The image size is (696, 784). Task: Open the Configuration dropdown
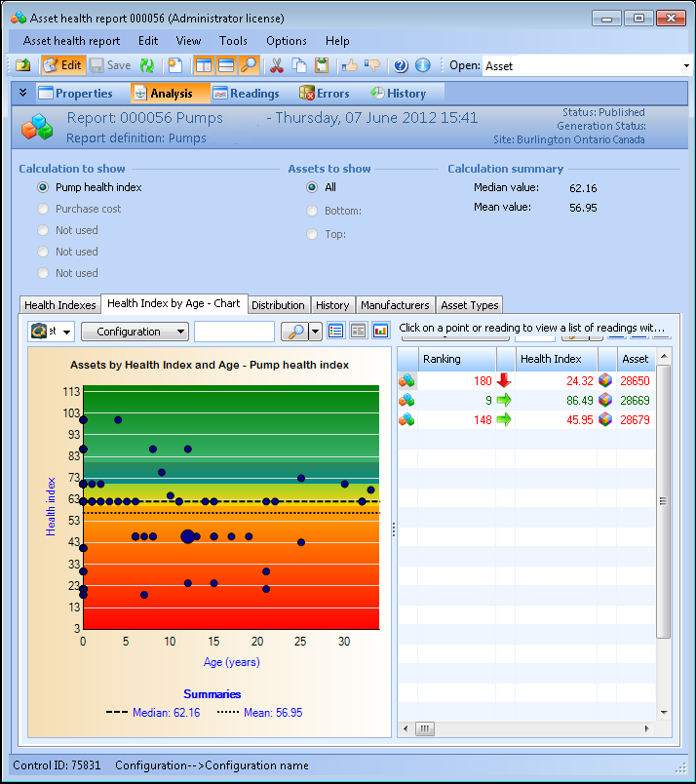[135, 332]
